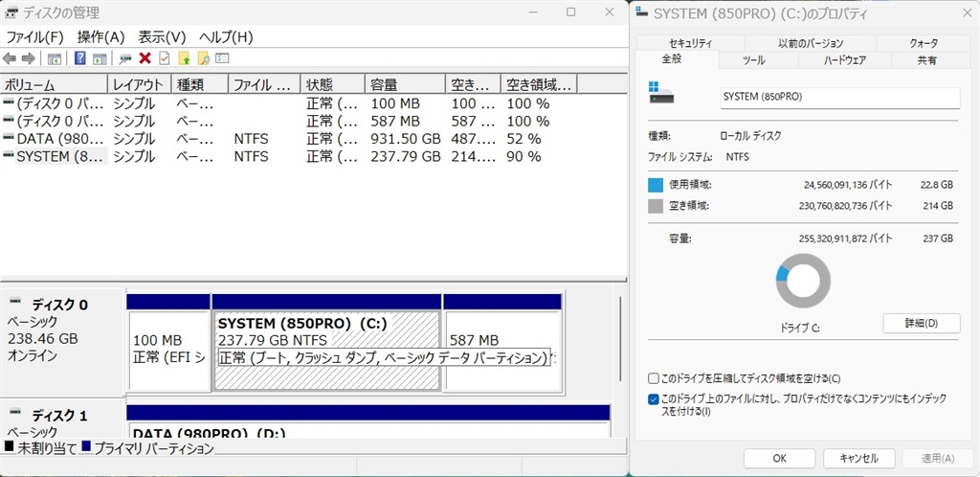Open Help via blue question mark icon
This screenshot has width=980, height=477.
coord(80,58)
